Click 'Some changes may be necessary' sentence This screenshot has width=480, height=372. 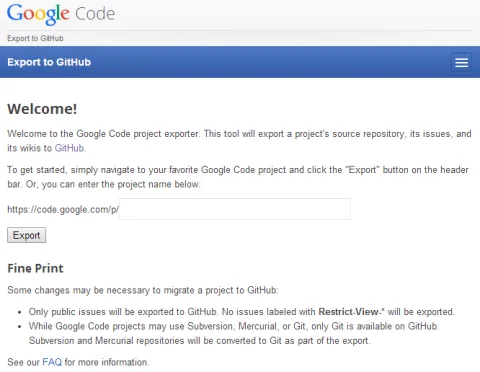coord(143,290)
